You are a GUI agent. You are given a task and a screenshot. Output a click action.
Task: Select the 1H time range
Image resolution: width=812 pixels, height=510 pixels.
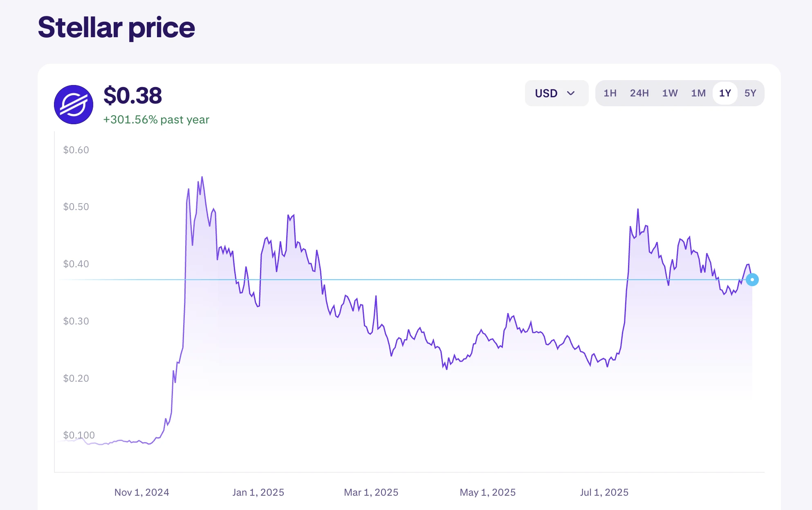pos(610,93)
